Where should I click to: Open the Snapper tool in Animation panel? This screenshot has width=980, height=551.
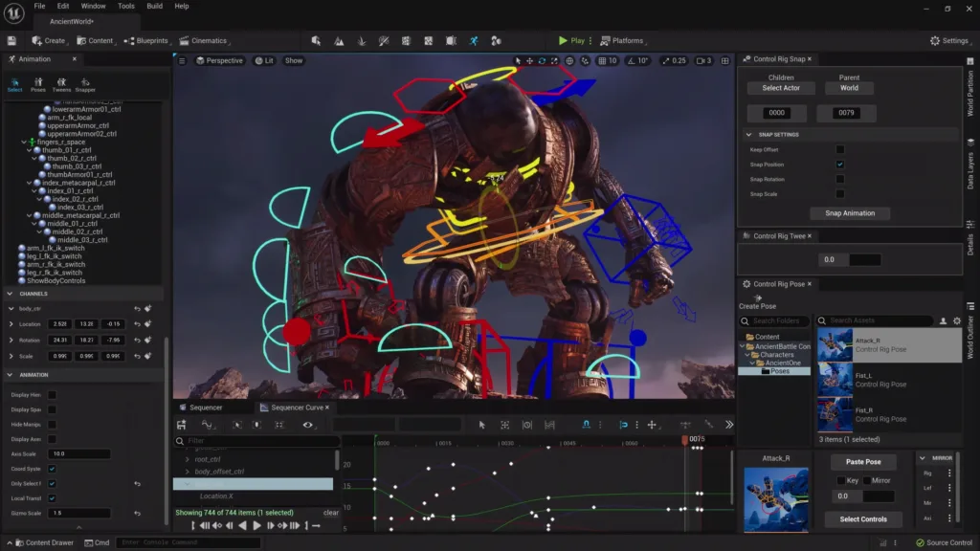[x=85, y=85]
